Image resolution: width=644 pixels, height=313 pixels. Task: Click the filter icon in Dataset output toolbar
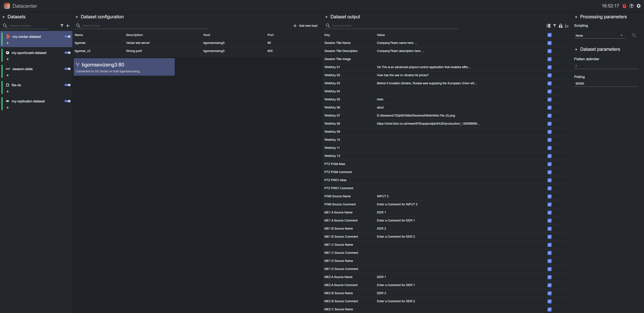coord(554,26)
